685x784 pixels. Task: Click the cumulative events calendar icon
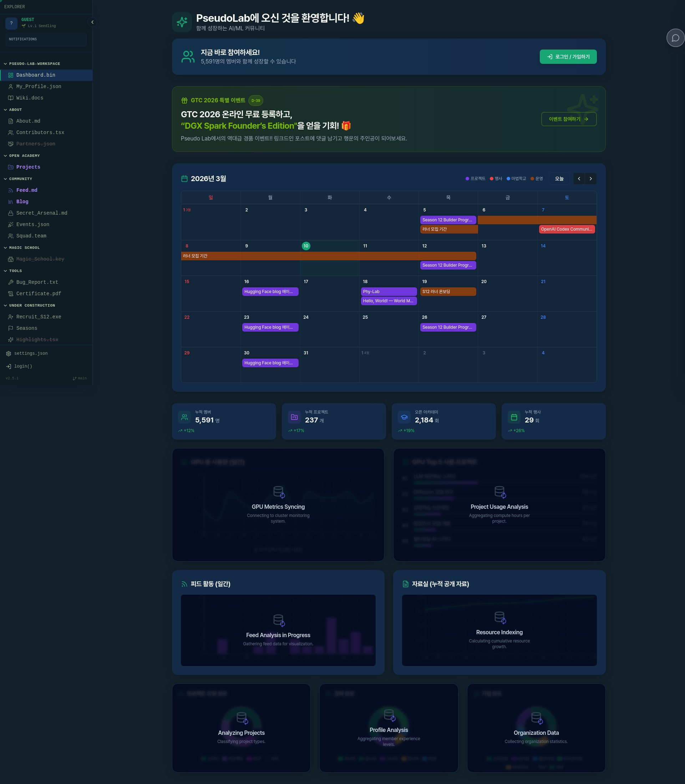(x=514, y=417)
